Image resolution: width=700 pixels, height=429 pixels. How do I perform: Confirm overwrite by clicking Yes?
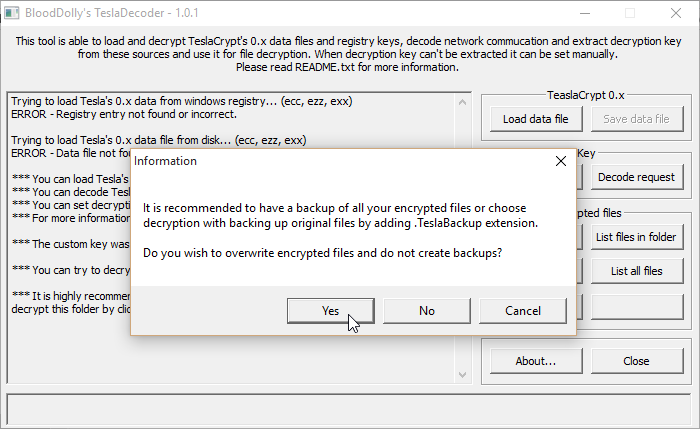pyautogui.click(x=331, y=310)
